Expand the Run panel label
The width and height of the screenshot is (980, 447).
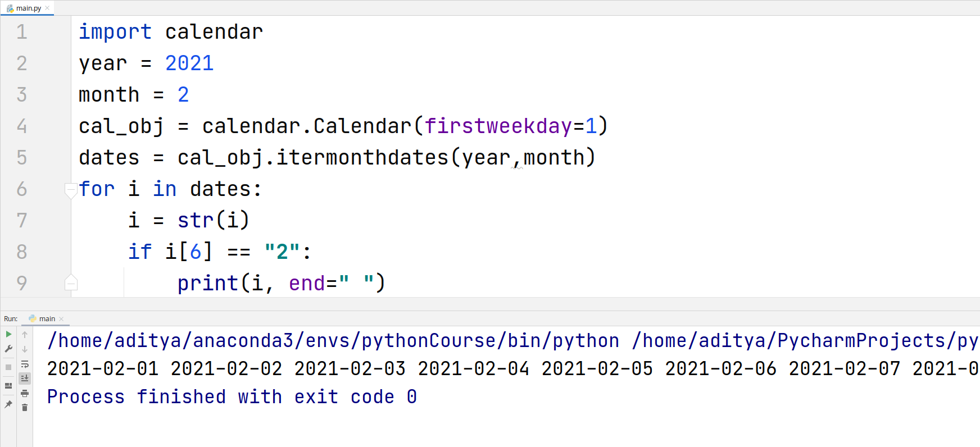(10, 318)
